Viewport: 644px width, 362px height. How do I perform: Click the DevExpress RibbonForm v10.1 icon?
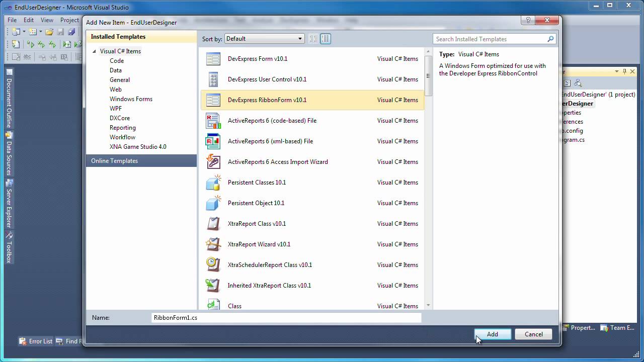tap(213, 100)
